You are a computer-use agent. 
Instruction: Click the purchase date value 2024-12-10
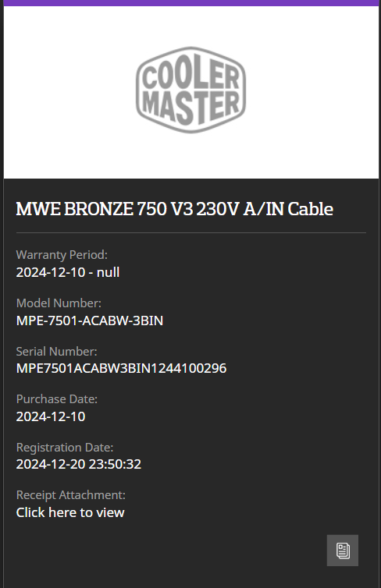pyautogui.click(x=51, y=416)
